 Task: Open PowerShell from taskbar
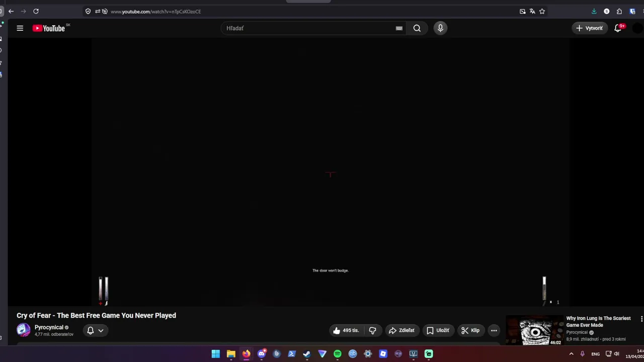[x=292, y=354]
